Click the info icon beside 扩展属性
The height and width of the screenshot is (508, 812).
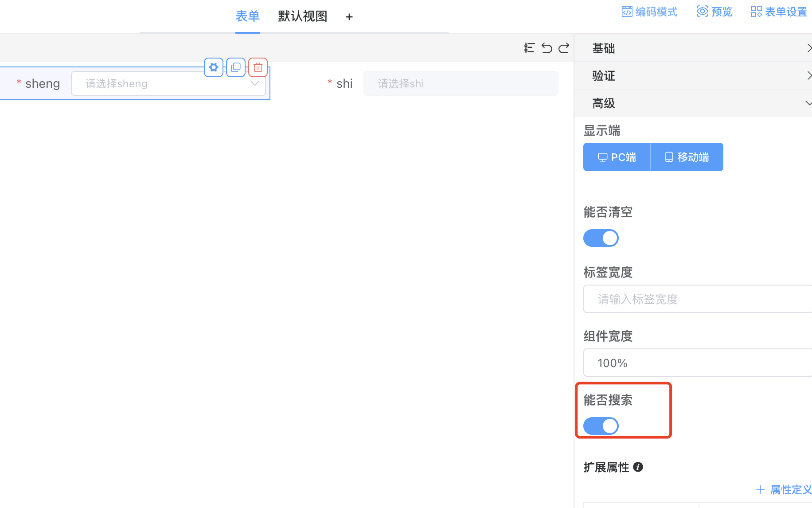pyautogui.click(x=638, y=467)
